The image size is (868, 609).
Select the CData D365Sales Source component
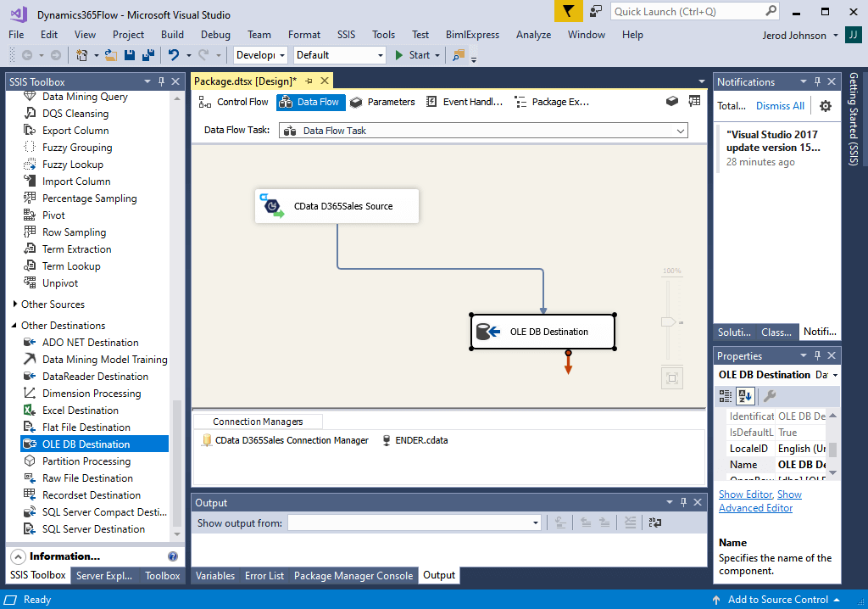point(337,206)
